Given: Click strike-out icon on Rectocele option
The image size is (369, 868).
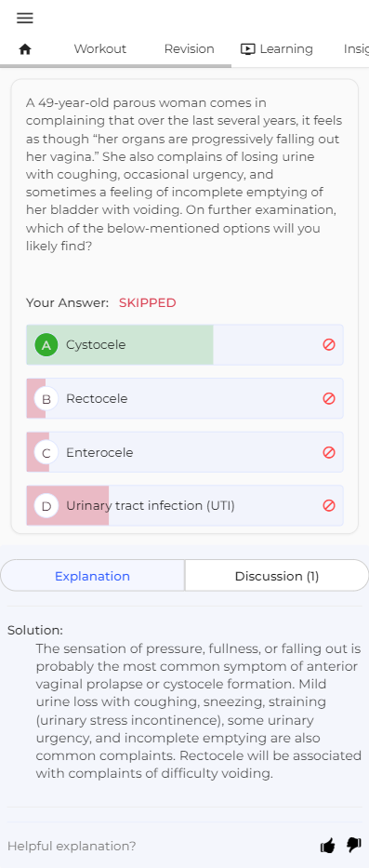Looking at the screenshot, I should click(x=329, y=398).
